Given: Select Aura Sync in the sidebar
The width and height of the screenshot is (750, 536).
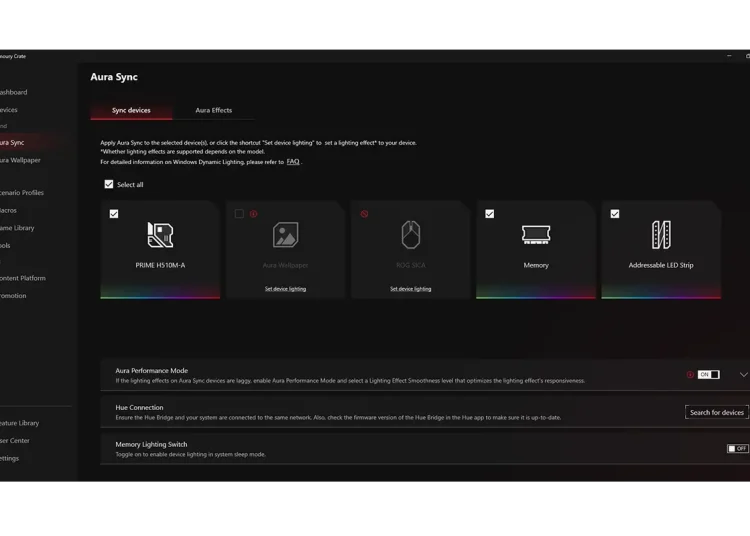Looking at the screenshot, I should [12, 142].
